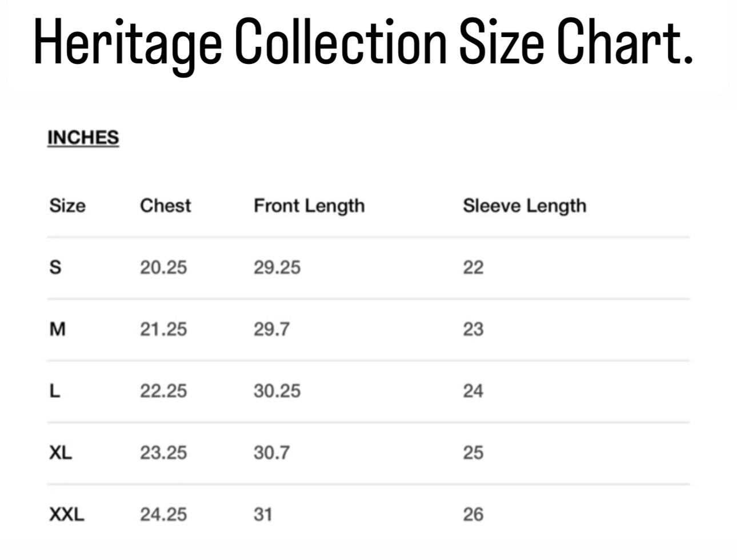Select the 30.7 front length value
The height and width of the screenshot is (560, 737).
point(271,453)
